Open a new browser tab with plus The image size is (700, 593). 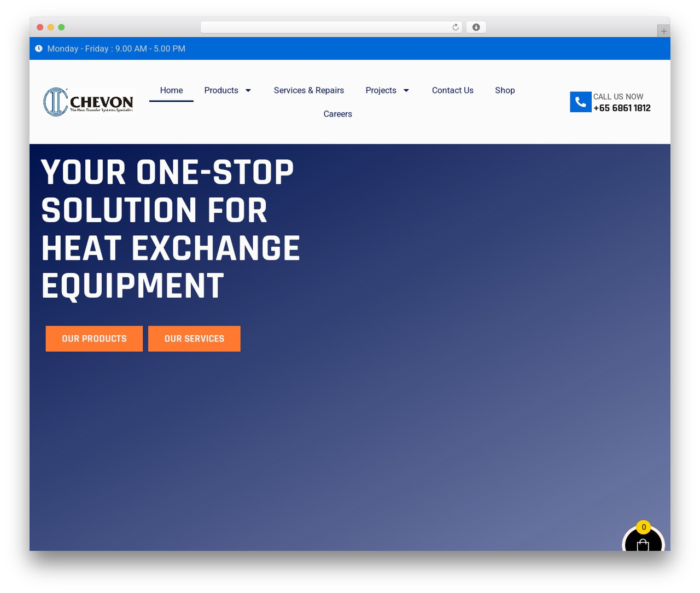pos(663,31)
